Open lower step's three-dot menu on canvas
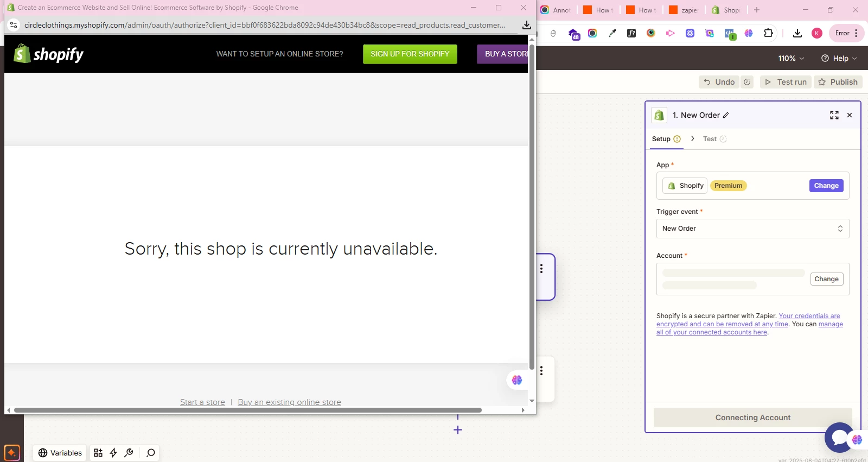Image resolution: width=868 pixels, height=462 pixels. pyautogui.click(x=541, y=371)
